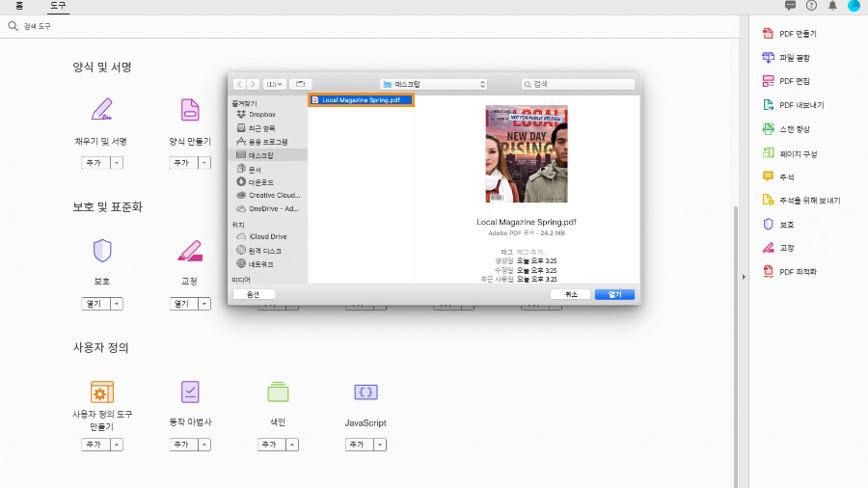Expand dropdown arrow for 색인 추가
The height and width of the screenshot is (488, 868).
click(x=291, y=445)
